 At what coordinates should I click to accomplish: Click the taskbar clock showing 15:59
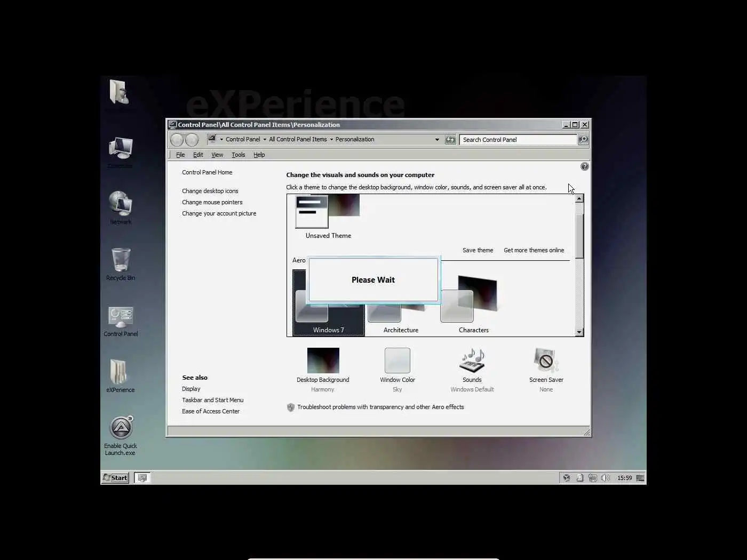pos(624,478)
